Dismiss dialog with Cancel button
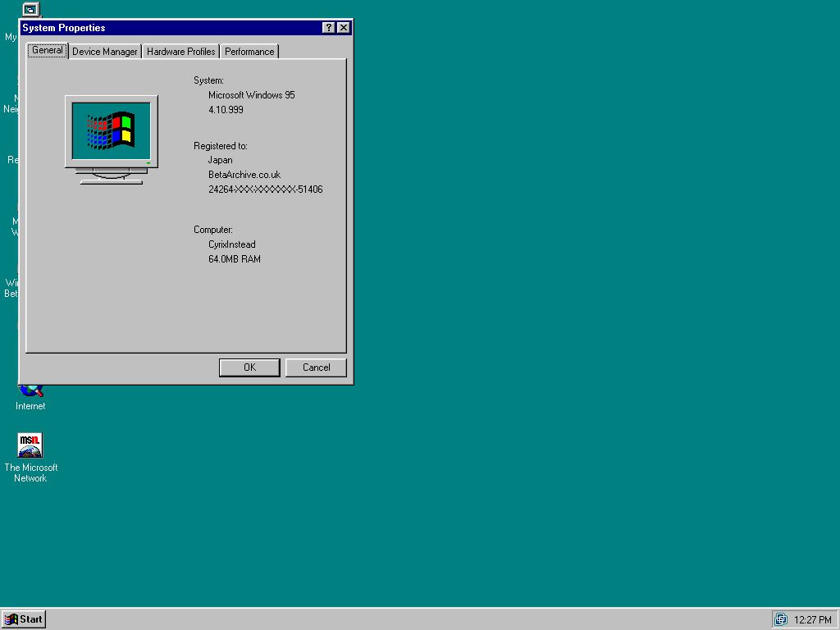Image resolution: width=840 pixels, height=630 pixels. click(316, 367)
